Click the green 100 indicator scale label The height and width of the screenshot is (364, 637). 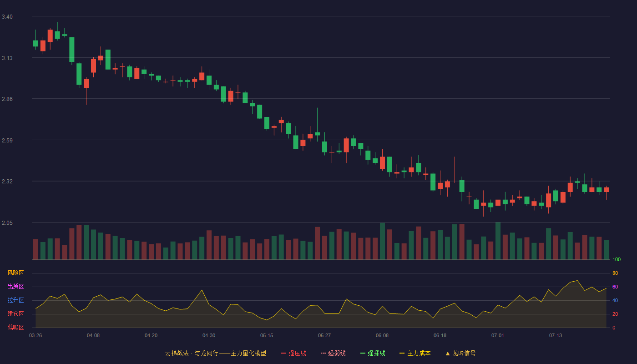click(617, 260)
